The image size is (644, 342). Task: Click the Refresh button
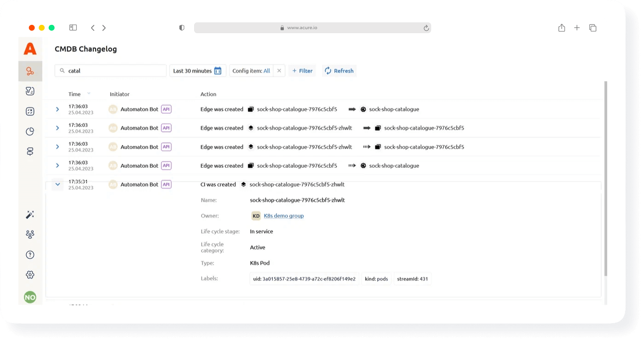point(339,71)
